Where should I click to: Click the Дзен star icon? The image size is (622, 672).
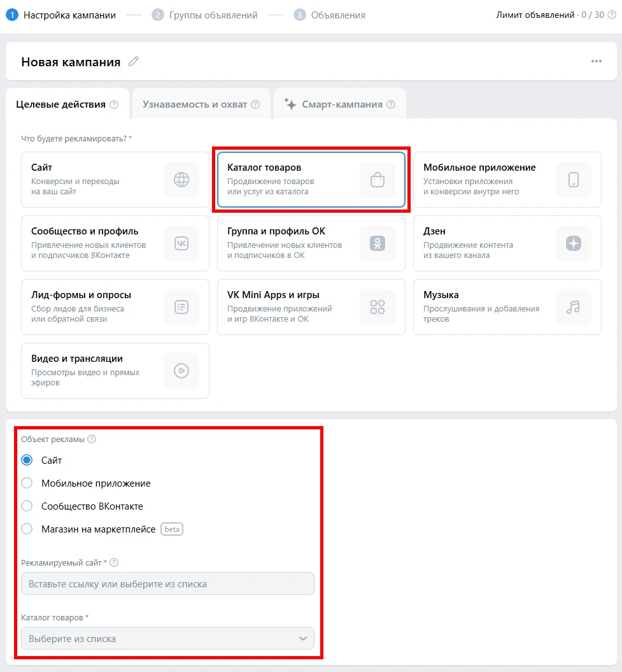point(574,243)
